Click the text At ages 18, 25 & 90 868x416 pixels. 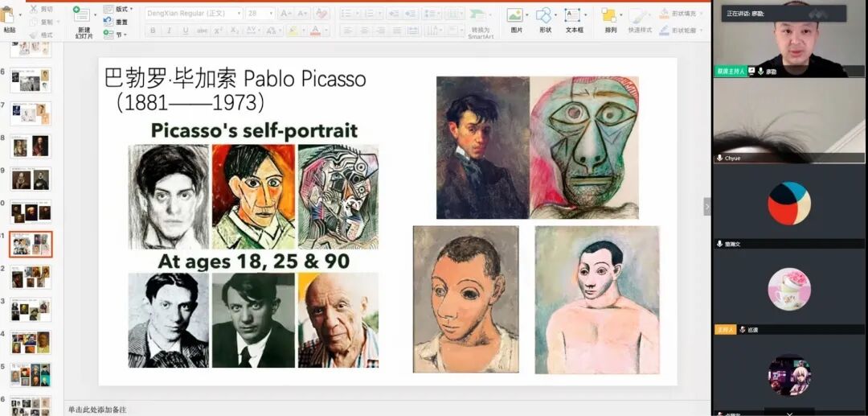coord(253,262)
